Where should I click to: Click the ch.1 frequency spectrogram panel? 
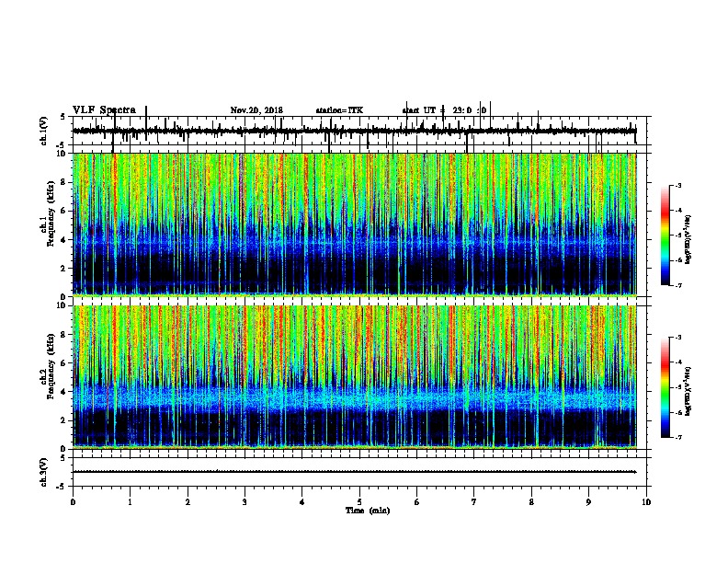click(x=355, y=224)
